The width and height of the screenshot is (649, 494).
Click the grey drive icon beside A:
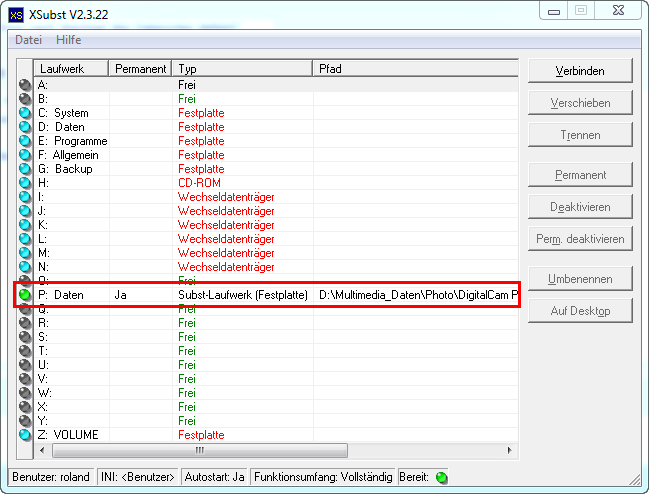click(x=25, y=86)
